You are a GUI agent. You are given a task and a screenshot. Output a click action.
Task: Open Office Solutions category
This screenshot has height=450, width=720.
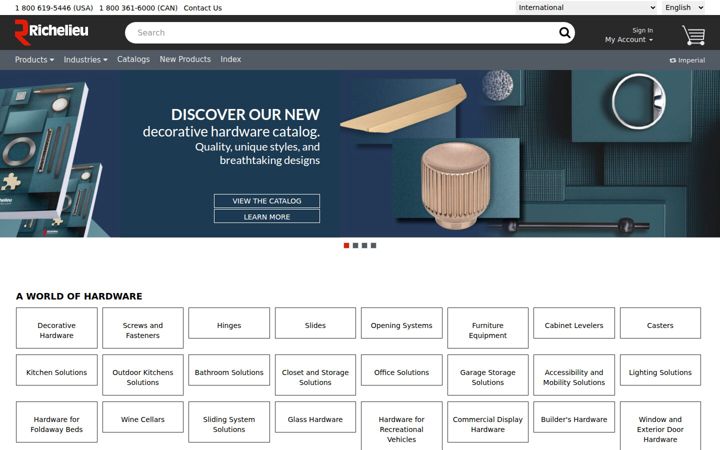coord(402,370)
